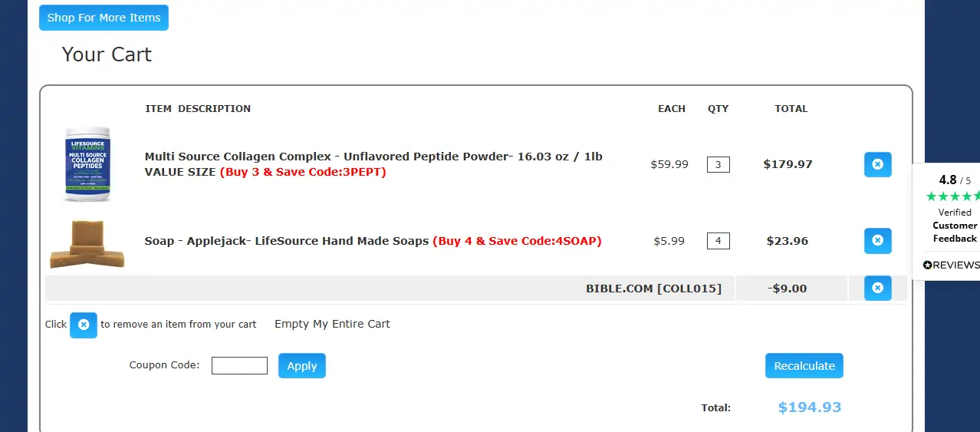Remove Collagen Complex item from cart

[877, 164]
